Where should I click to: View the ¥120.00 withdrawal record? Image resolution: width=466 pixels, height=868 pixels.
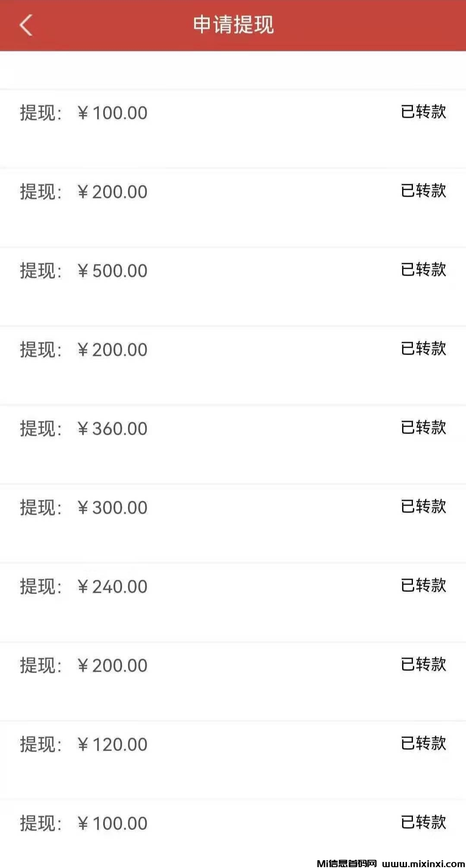112,745
